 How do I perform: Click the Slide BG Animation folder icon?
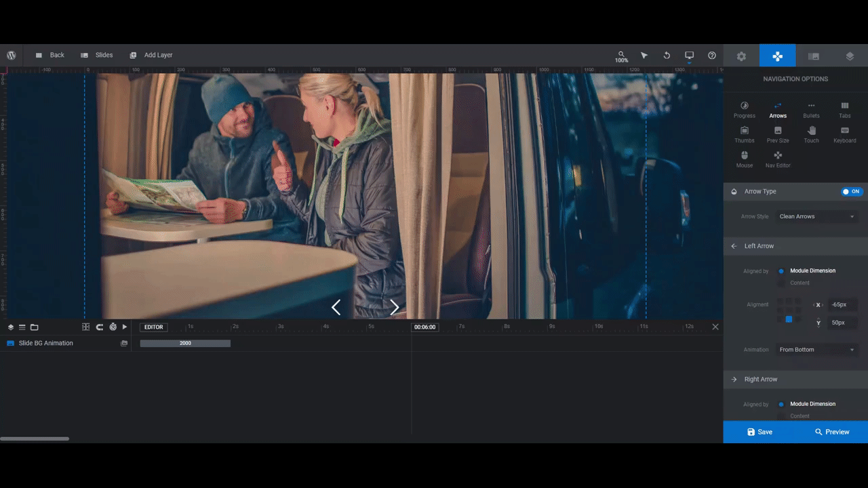[x=124, y=344]
